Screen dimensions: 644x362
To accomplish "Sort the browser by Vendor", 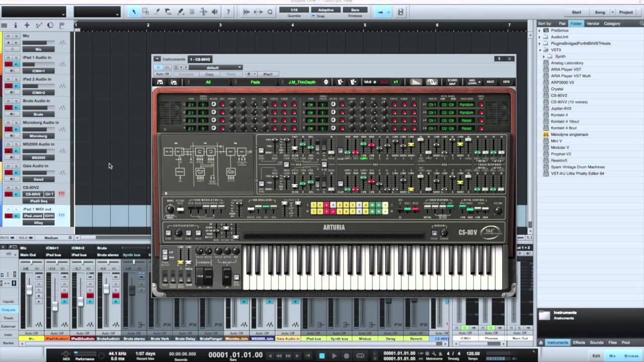I will (593, 24).
